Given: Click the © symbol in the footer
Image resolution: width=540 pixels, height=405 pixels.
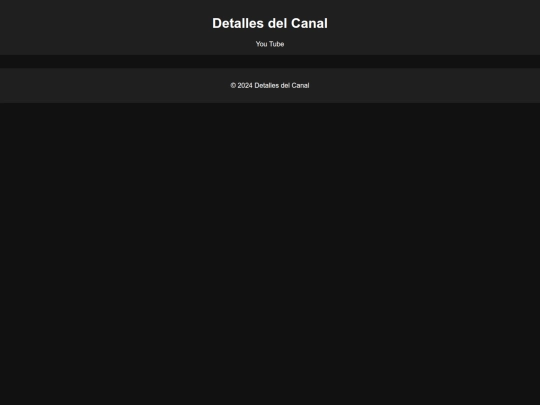Looking at the screenshot, I should click(x=233, y=85).
